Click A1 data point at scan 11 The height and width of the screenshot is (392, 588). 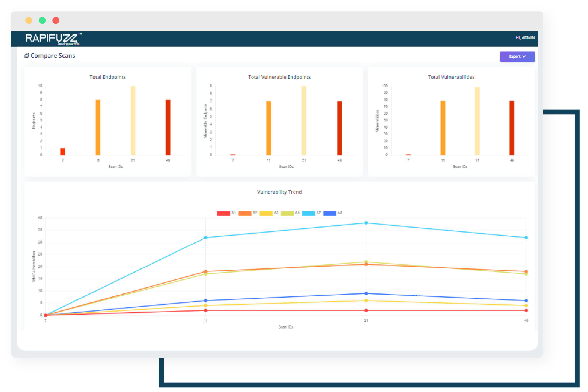(206, 310)
